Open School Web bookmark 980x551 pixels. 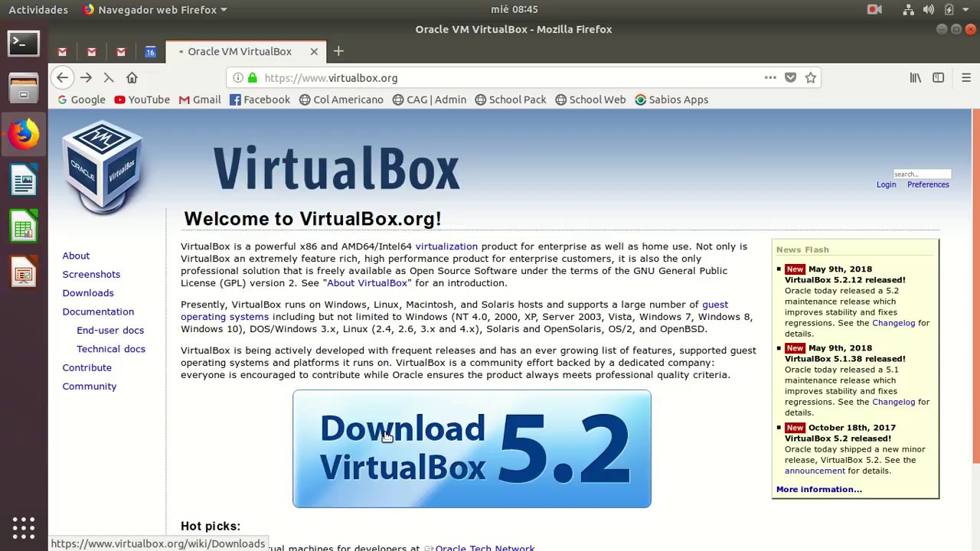pyautogui.click(x=590, y=99)
